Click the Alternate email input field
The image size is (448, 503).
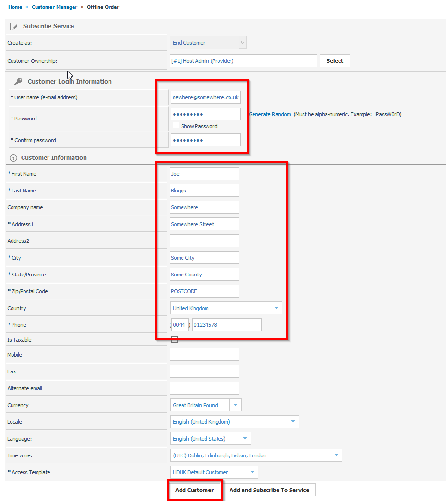click(x=204, y=388)
